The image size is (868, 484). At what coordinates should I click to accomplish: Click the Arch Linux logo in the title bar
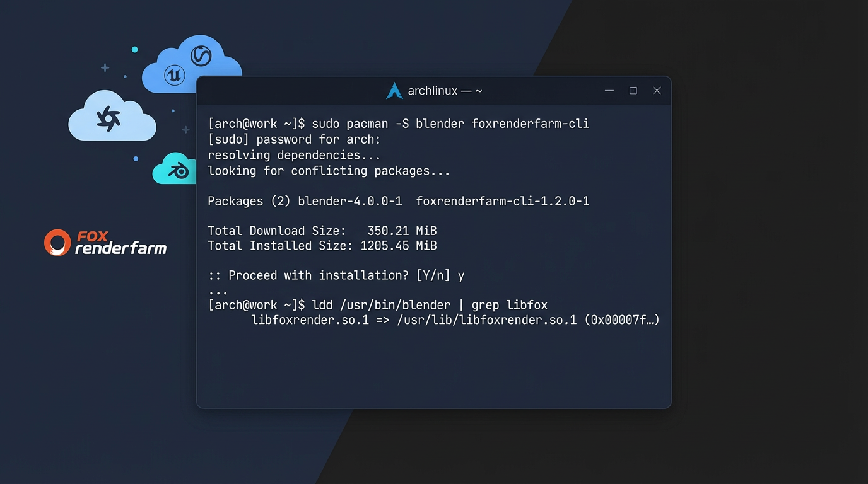pos(394,91)
